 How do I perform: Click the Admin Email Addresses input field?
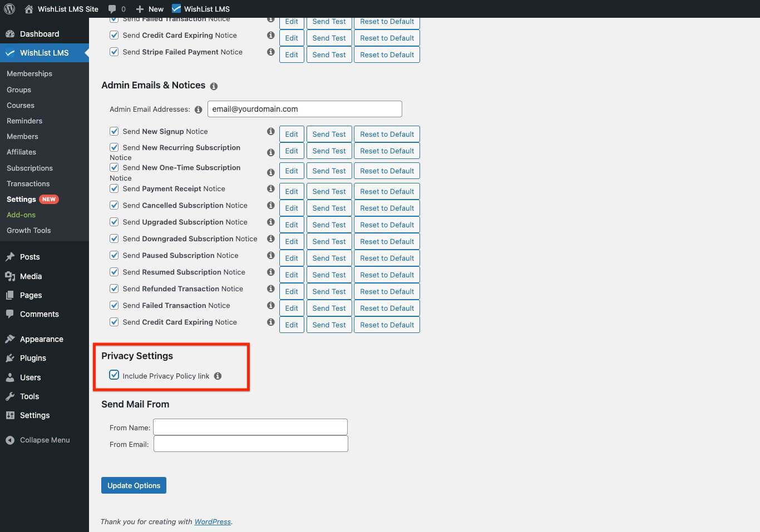(304, 108)
